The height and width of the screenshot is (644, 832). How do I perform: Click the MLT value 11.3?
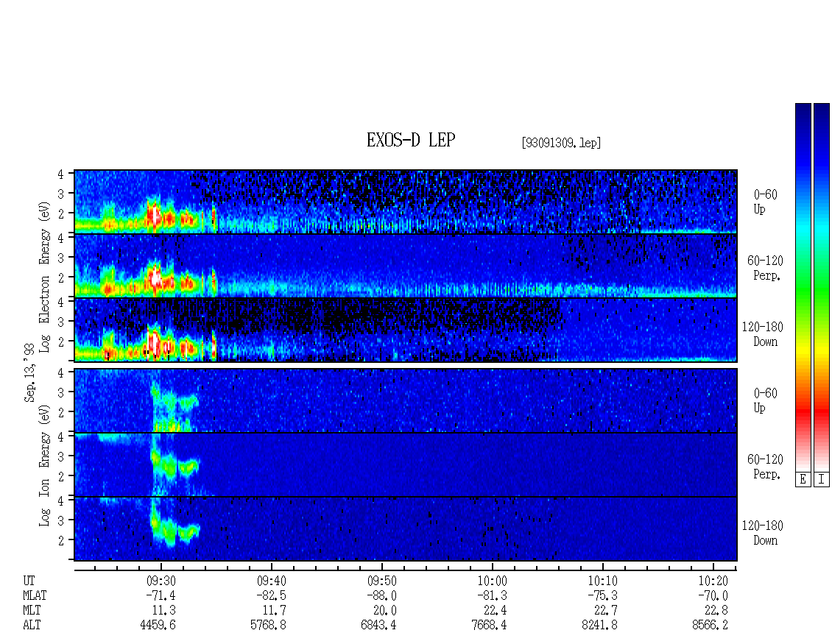tap(164, 611)
